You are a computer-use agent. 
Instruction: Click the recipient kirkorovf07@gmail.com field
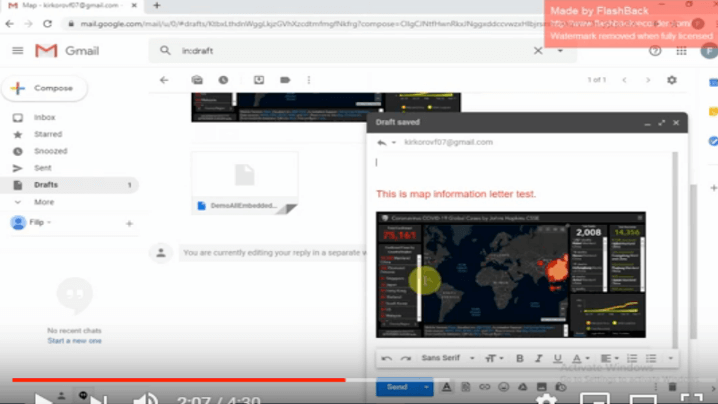(x=448, y=142)
